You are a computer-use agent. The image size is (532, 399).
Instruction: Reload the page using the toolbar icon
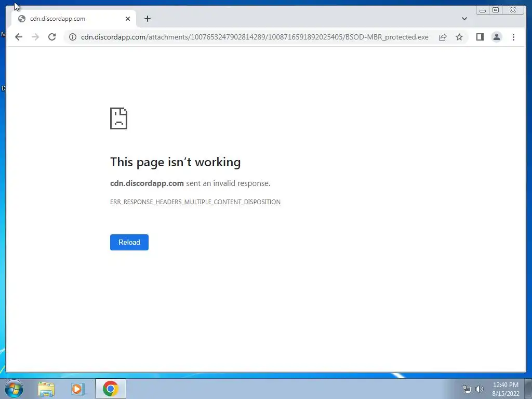point(52,37)
